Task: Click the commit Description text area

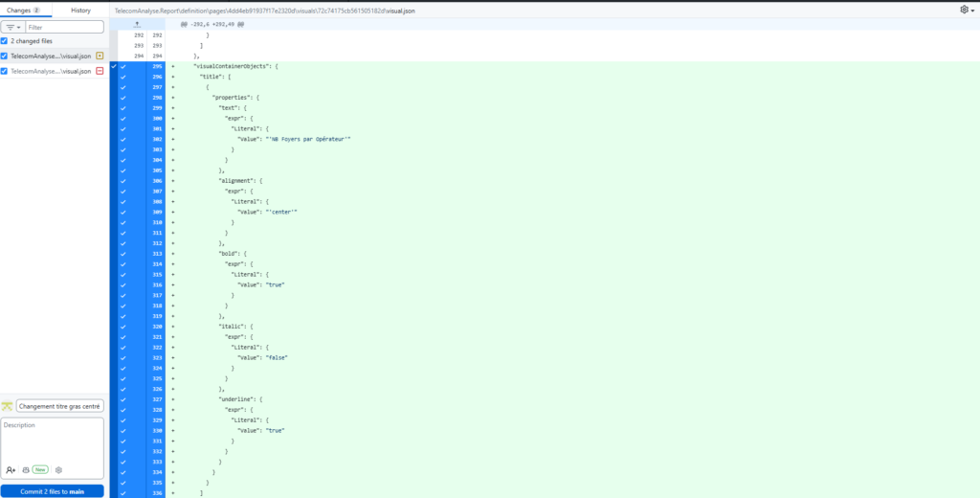Action: (53, 441)
